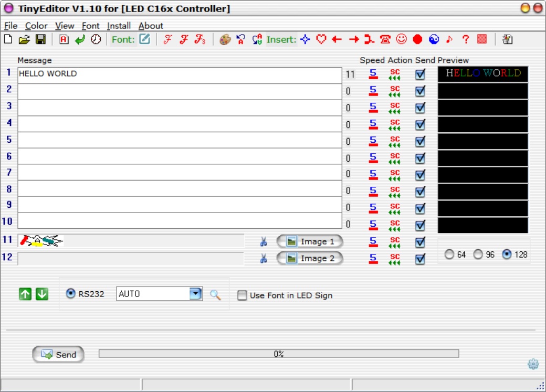This screenshot has width=546, height=392.
Task: Save with the floppy disk icon
Action: (41, 39)
